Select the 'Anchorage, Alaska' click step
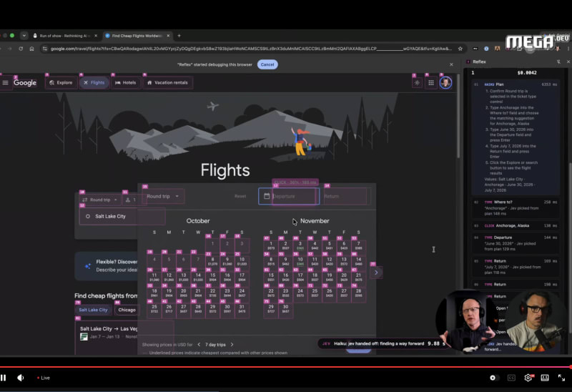This screenshot has width=572, height=392. (x=516, y=225)
